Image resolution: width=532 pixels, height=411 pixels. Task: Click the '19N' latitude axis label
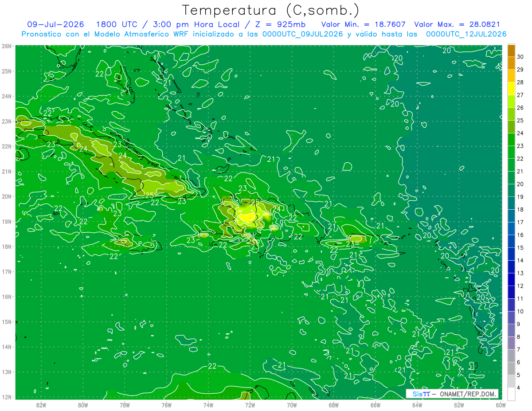tap(7, 222)
